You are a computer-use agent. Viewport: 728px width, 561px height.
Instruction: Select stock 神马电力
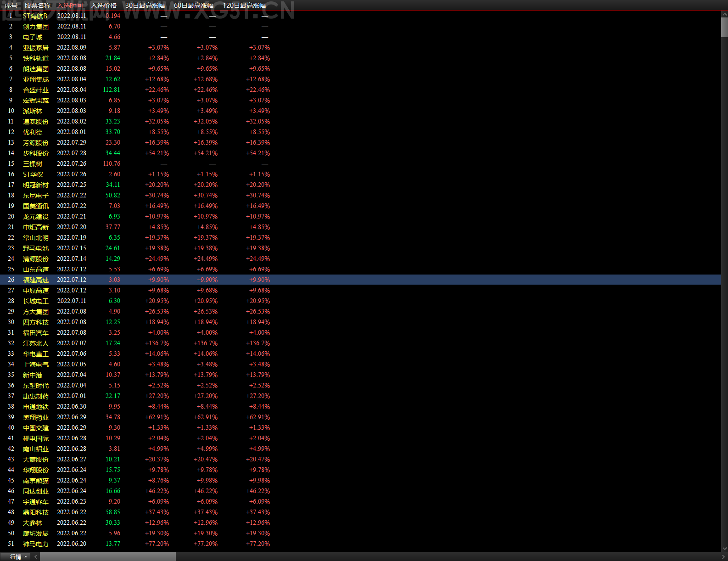[x=36, y=544]
